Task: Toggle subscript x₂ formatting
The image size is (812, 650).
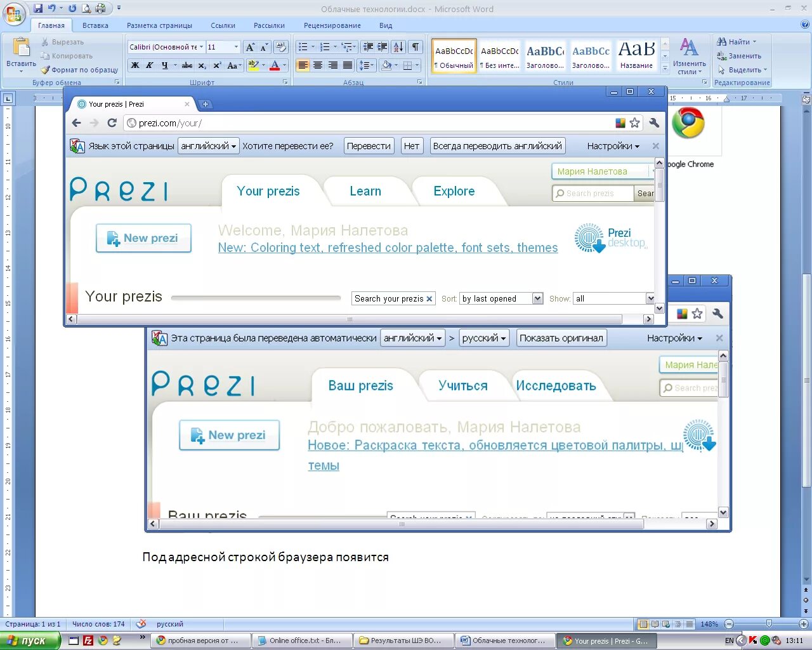Action: coord(202,65)
